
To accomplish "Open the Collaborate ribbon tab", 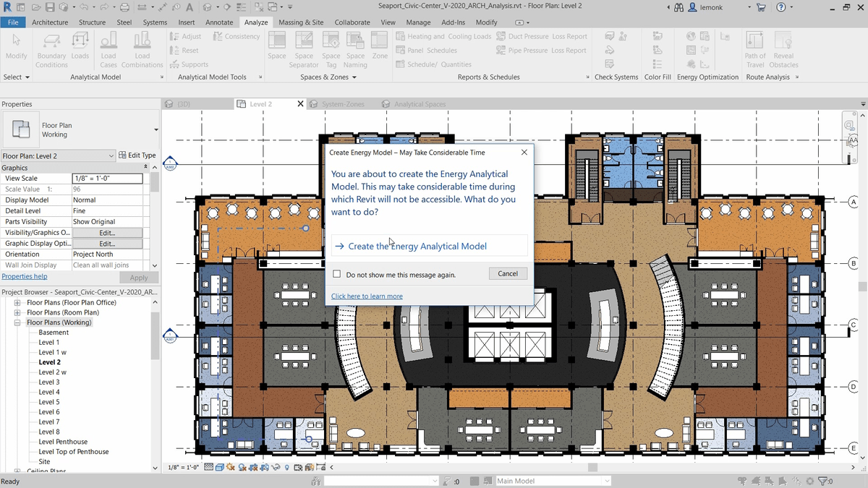I will (x=352, y=22).
